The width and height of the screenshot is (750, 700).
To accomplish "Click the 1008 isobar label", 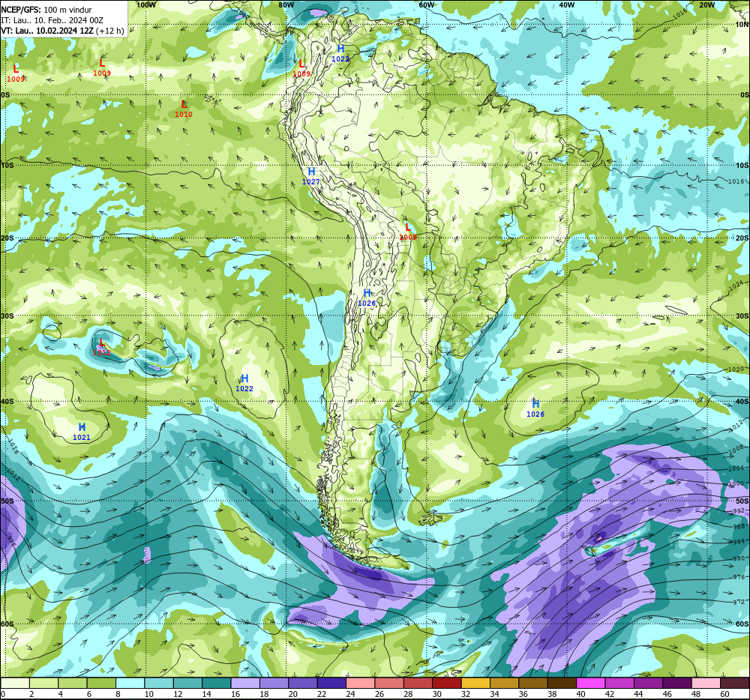I will 736,450.
